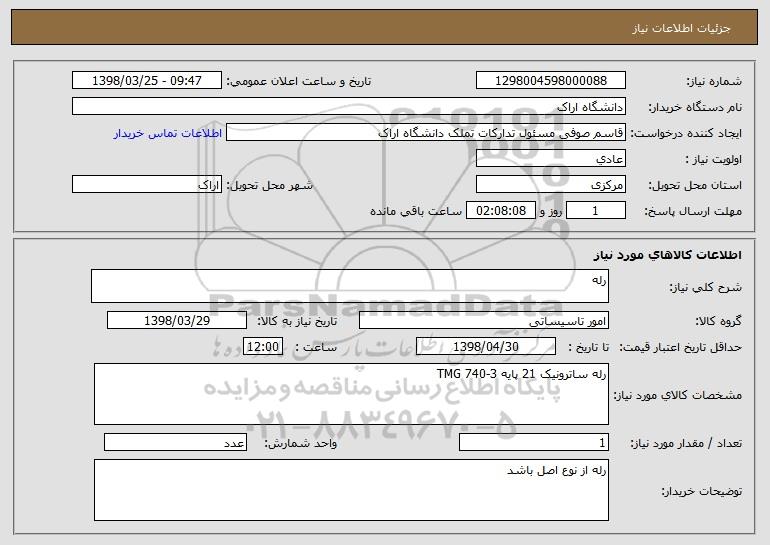Click the delivery province field مرکزی

(x=550, y=185)
